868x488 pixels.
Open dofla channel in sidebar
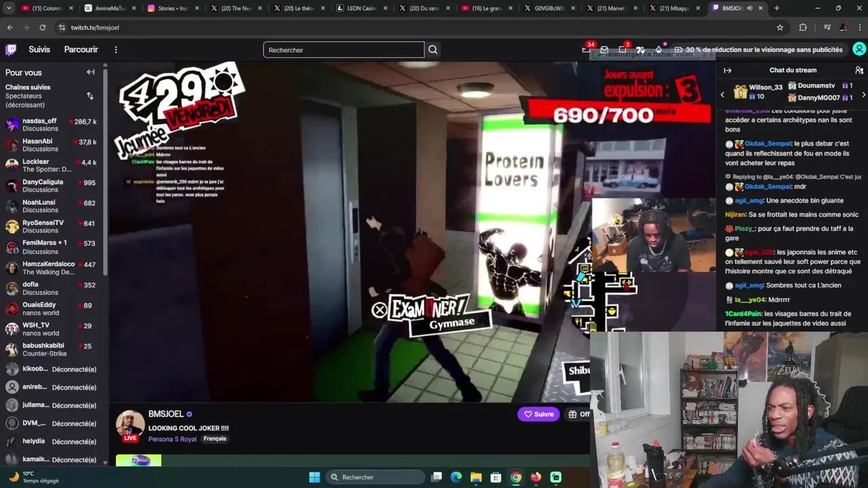tap(52, 288)
